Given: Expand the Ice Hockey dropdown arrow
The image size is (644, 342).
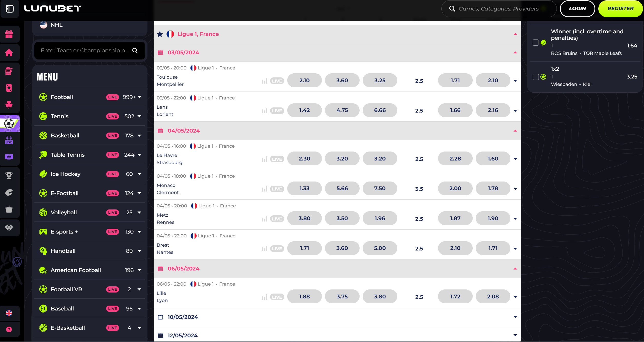Looking at the screenshot, I should pyautogui.click(x=140, y=174).
